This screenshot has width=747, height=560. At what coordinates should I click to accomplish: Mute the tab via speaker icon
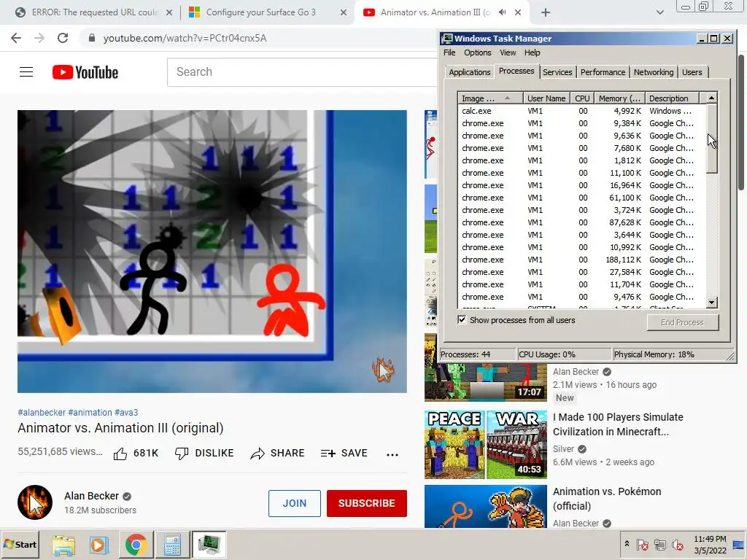point(502,12)
